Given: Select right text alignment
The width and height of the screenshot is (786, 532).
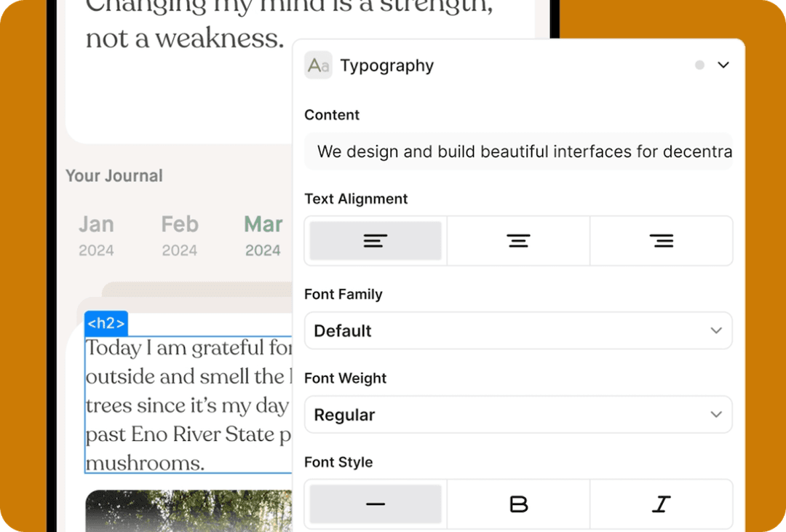Looking at the screenshot, I should coord(660,240).
